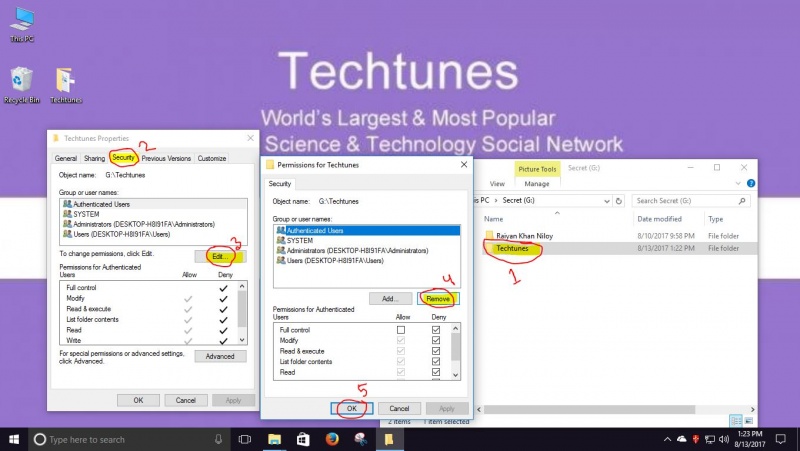Uncheck Deny for Read & execute
This screenshot has height=451, width=800.
pos(436,351)
